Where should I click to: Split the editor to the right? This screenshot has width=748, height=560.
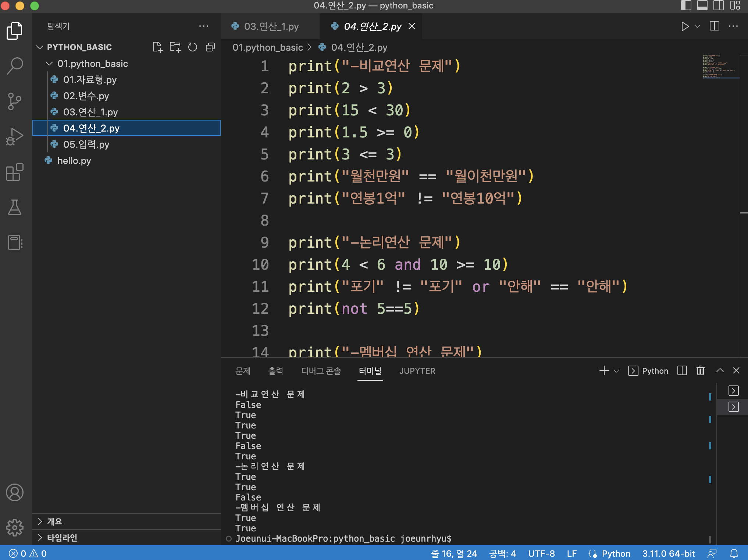tap(714, 26)
